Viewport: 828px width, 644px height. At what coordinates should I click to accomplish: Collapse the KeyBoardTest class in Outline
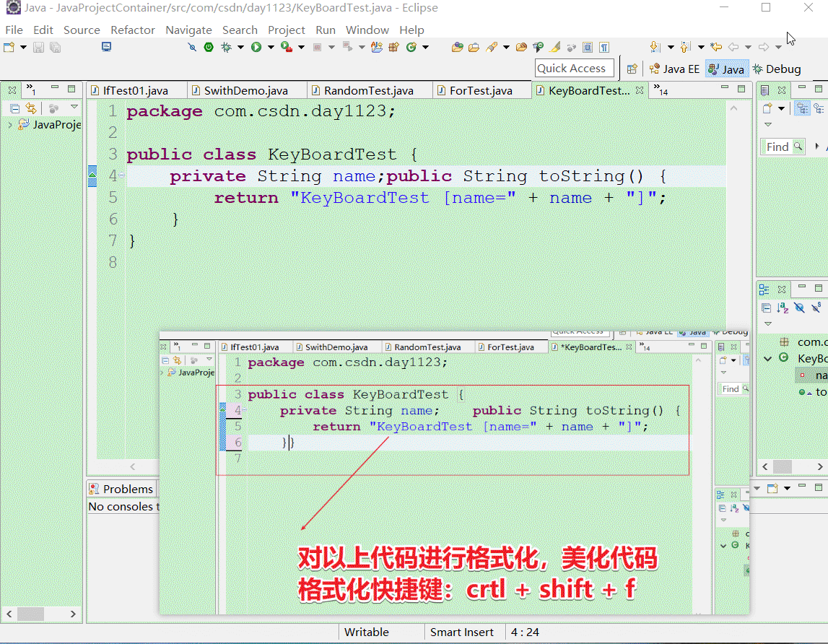coord(768,359)
